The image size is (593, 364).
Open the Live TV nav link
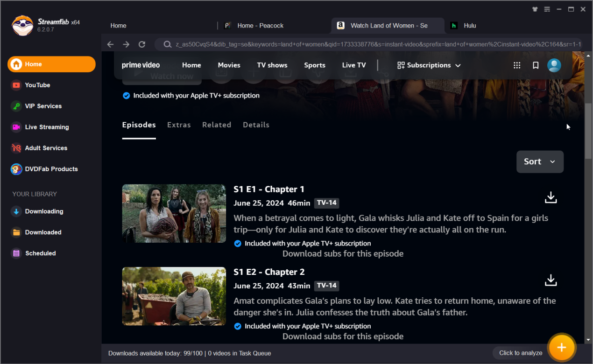click(354, 65)
